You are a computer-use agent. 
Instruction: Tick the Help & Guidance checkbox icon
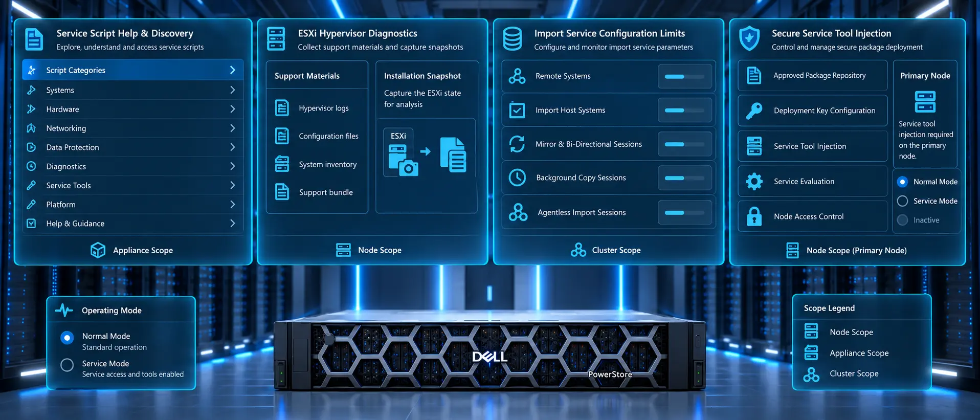31,224
